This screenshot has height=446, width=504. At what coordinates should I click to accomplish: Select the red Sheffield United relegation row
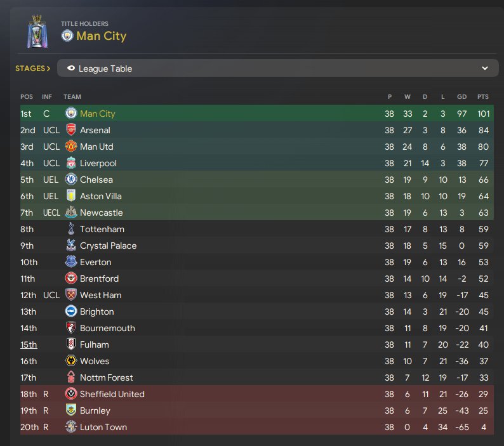pos(254,394)
